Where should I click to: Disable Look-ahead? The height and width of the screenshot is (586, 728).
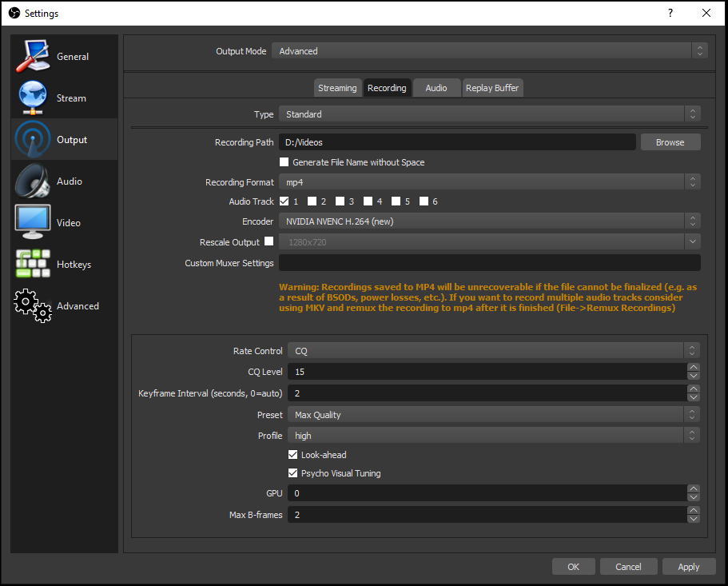pyautogui.click(x=293, y=454)
